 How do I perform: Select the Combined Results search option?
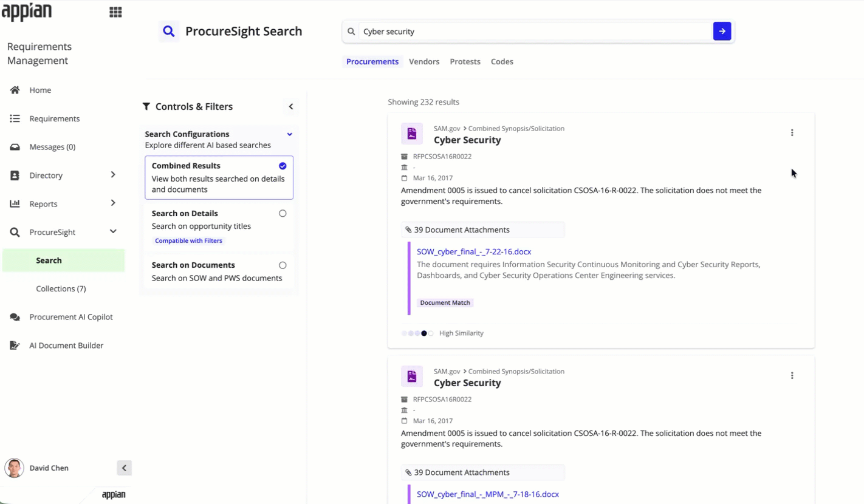[x=219, y=177]
